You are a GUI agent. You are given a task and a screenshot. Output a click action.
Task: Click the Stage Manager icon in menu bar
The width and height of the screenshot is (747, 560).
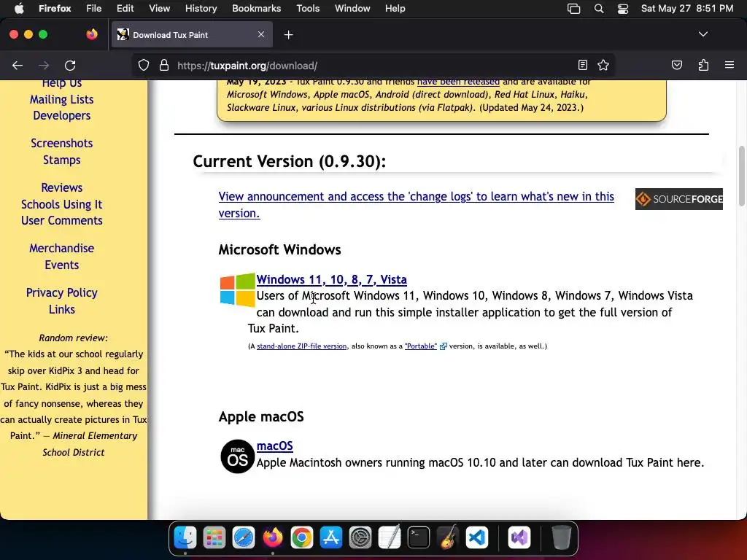coord(573,9)
